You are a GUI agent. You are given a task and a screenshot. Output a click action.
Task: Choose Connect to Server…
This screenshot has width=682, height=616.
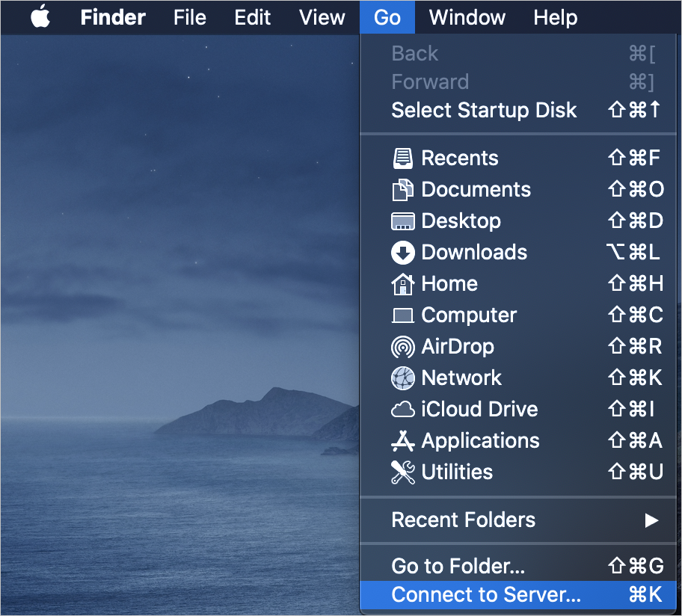point(518,595)
